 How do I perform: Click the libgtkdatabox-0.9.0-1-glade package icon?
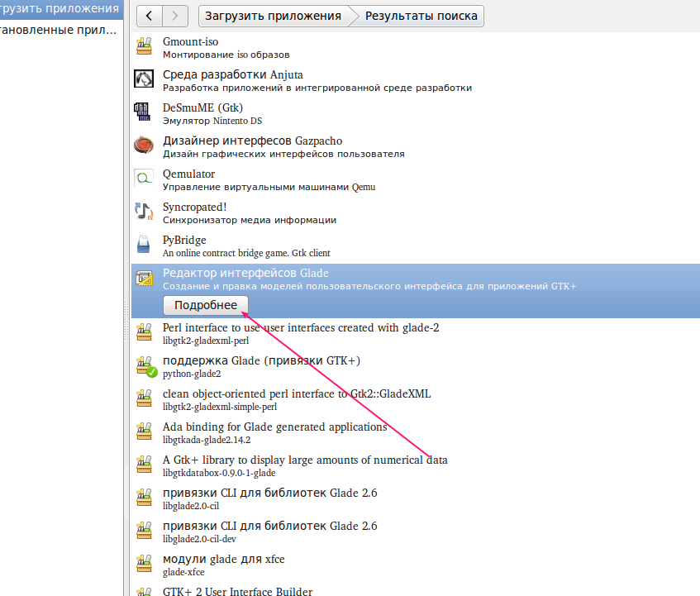pyautogui.click(x=144, y=465)
